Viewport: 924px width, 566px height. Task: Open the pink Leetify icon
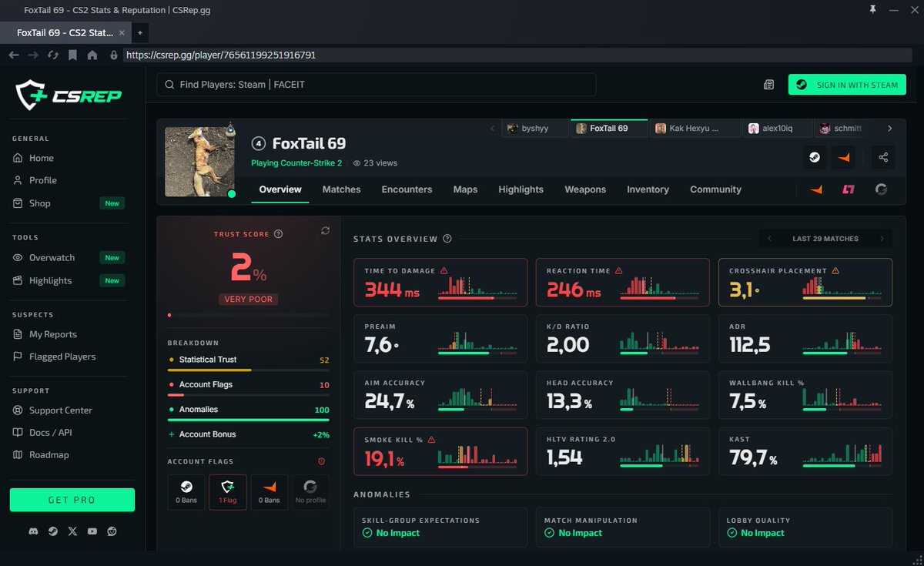click(x=849, y=189)
